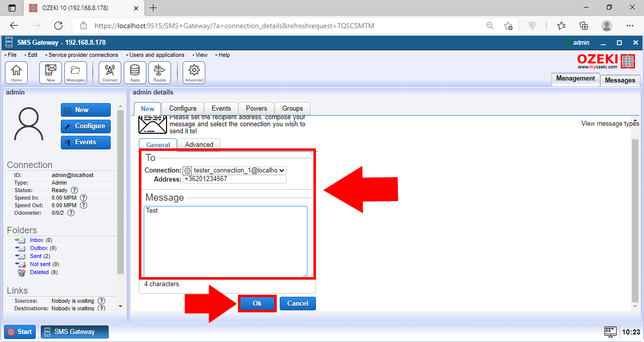Image resolution: width=644 pixels, height=342 pixels.
Task: Click the blue Configure button
Action: pyautogui.click(x=86, y=126)
